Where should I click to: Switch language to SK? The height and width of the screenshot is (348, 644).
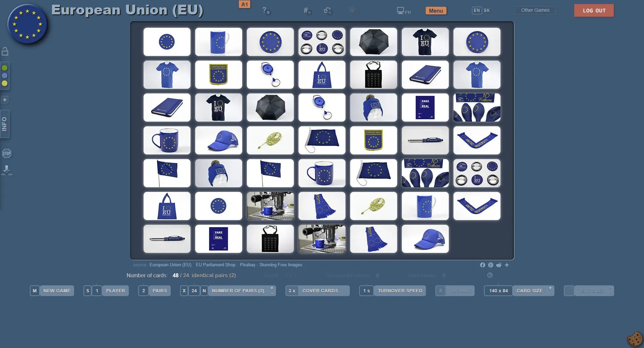click(x=487, y=10)
